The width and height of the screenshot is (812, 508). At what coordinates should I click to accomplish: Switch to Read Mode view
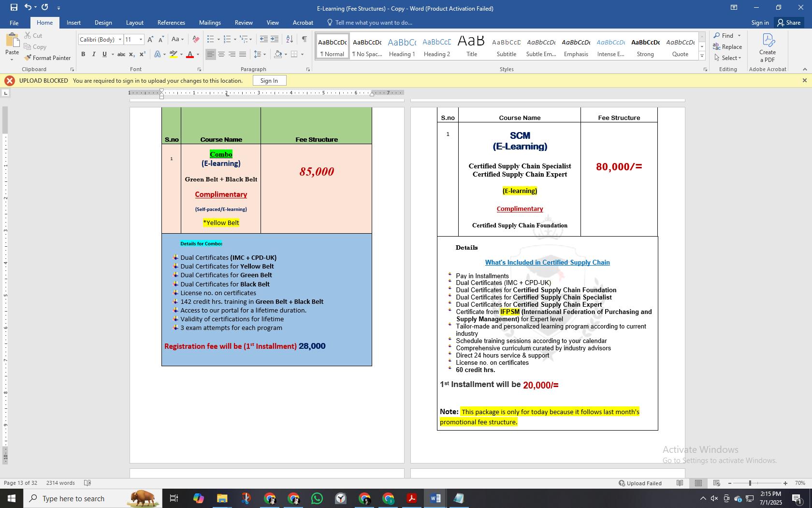tap(680, 483)
